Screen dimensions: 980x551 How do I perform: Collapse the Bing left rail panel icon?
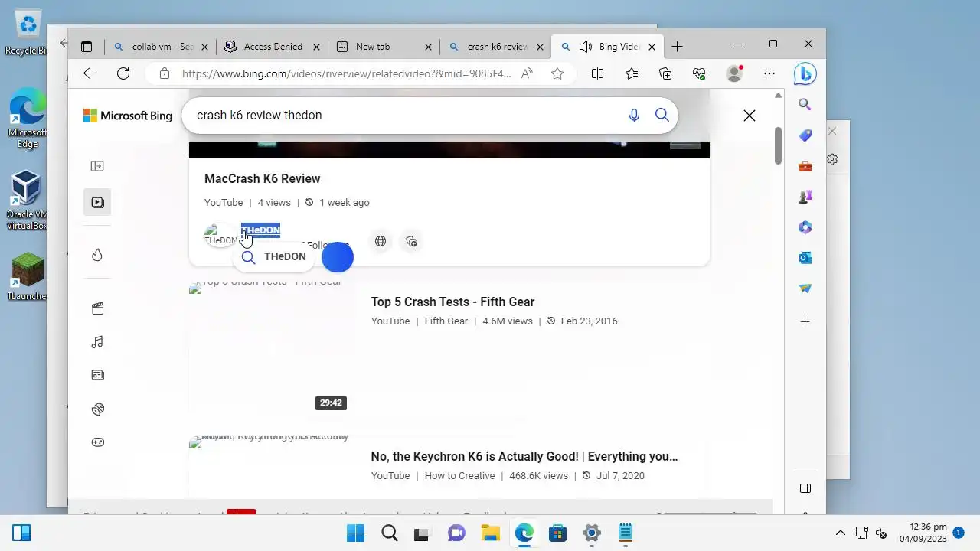pyautogui.click(x=97, y=166)
